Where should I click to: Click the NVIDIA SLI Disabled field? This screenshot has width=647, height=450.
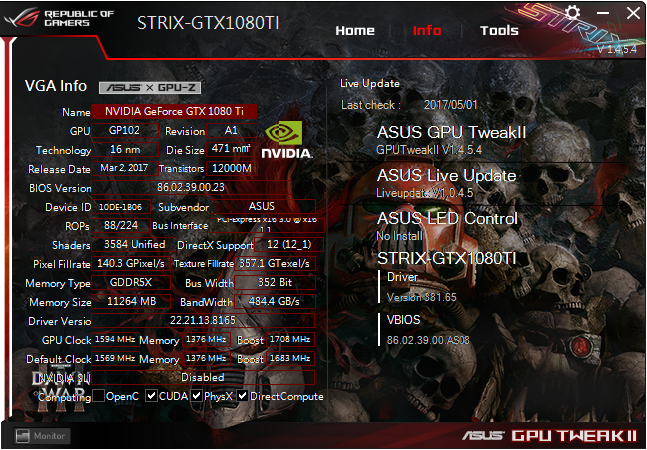coord(203,377)
